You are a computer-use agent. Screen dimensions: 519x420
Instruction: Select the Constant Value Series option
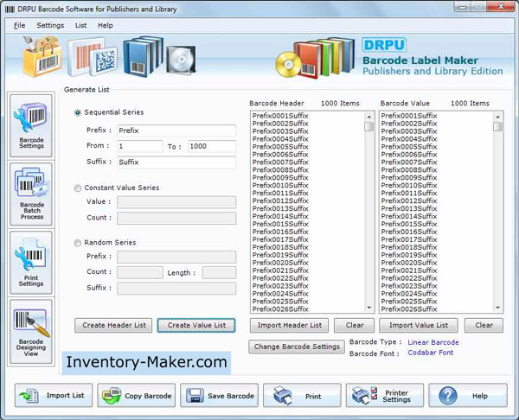pyautogui.click(x=79, y=188)
